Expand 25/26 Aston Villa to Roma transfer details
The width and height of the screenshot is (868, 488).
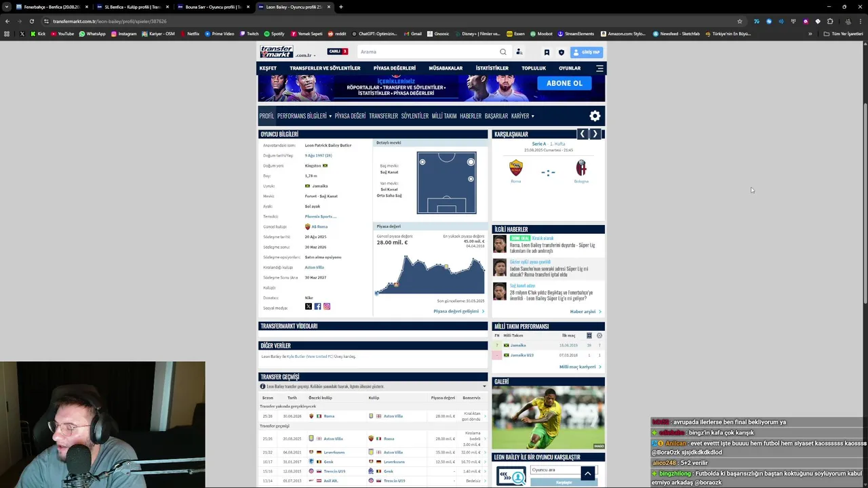point(484,439)
